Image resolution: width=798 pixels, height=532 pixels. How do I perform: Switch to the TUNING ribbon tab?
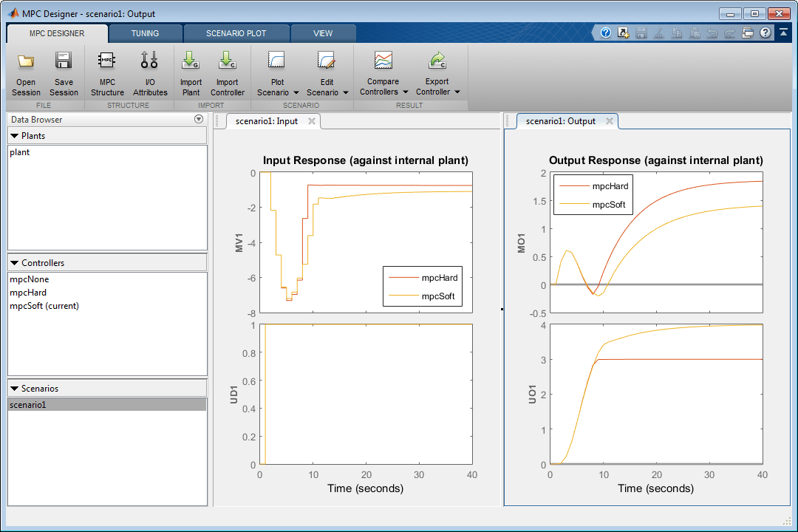coord(145,33)
